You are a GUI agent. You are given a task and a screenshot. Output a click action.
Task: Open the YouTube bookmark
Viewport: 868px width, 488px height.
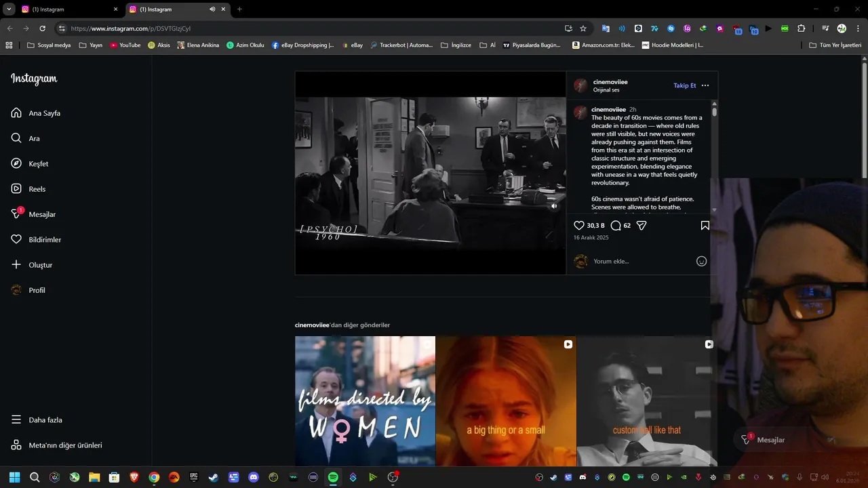[125, 45]
